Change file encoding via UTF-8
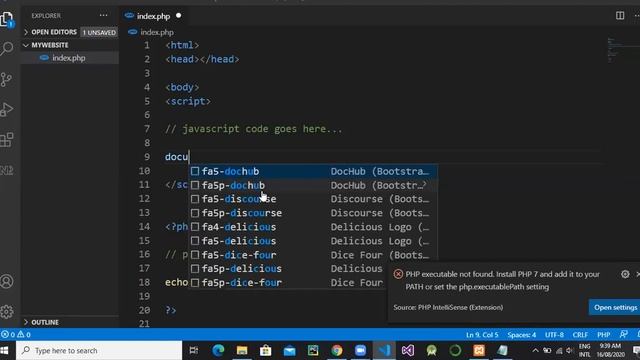 coord(554,335)
